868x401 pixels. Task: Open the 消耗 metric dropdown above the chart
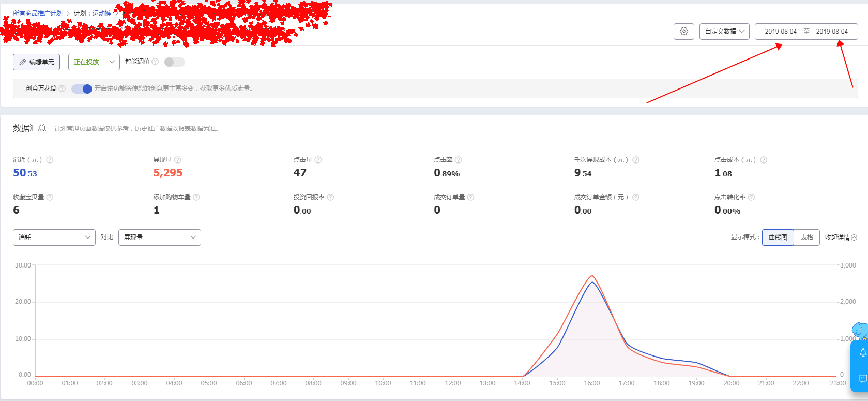coord(54,237)
